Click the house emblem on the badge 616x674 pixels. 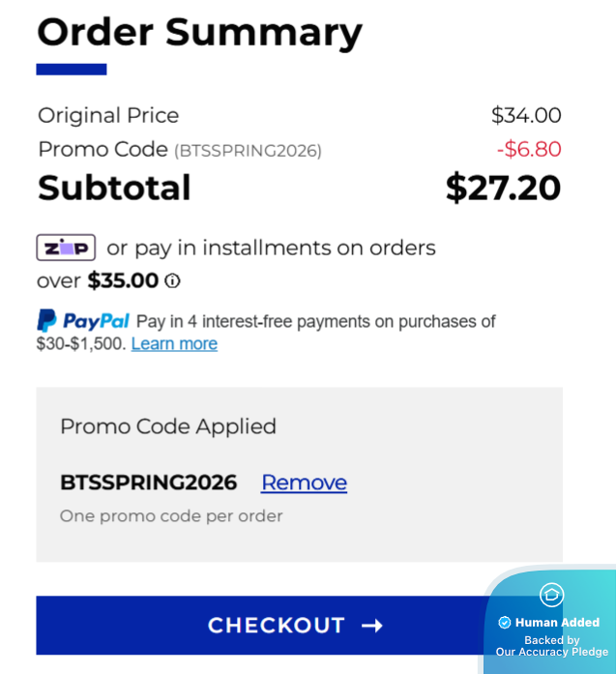551,595
